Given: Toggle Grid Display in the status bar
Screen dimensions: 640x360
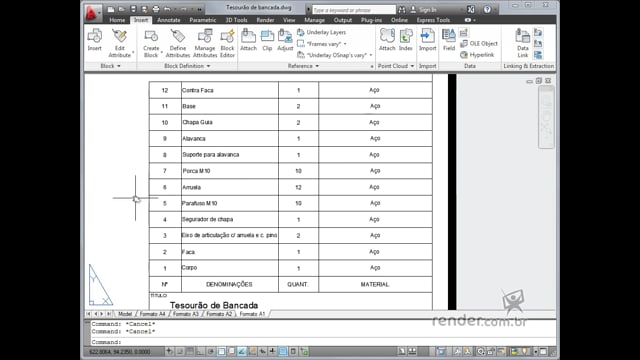Looking at the screenshot, I should pos(190,351).
